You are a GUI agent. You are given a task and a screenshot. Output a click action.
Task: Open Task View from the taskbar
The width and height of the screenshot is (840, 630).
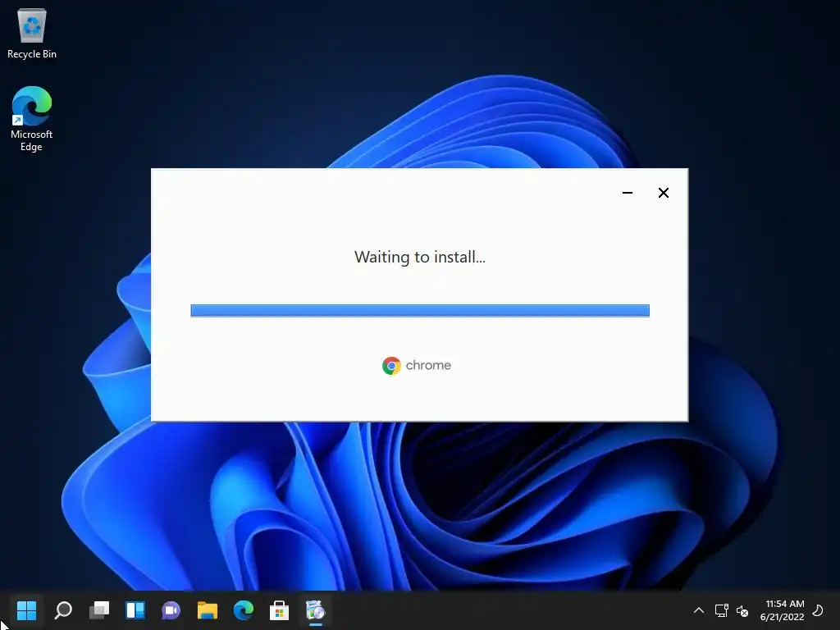[99, 610]
